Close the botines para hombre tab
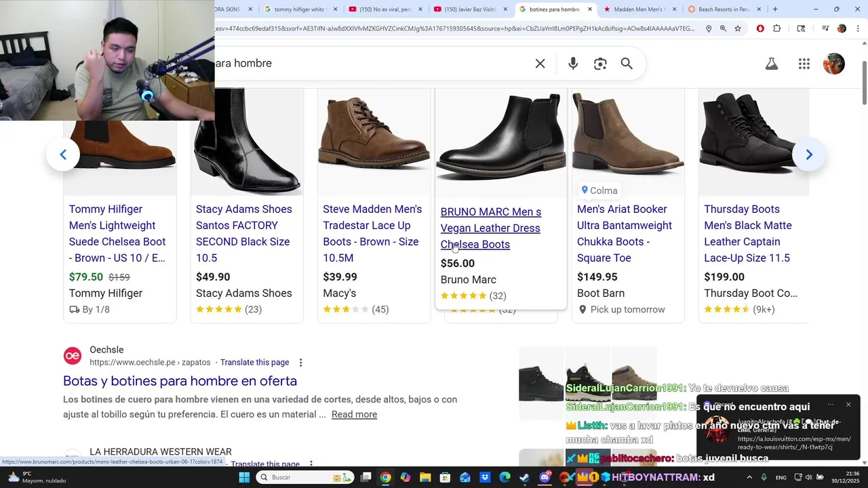 click(590, 9)
